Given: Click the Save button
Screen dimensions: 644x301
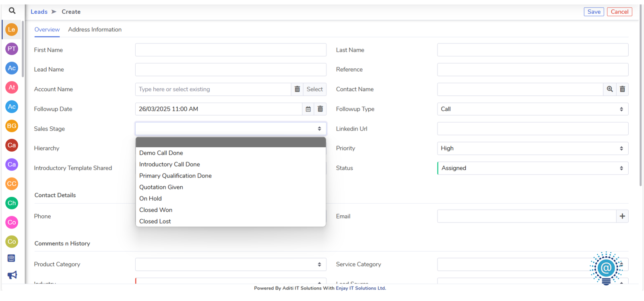Looking at the screenshot, I should [x=594, y=12].
